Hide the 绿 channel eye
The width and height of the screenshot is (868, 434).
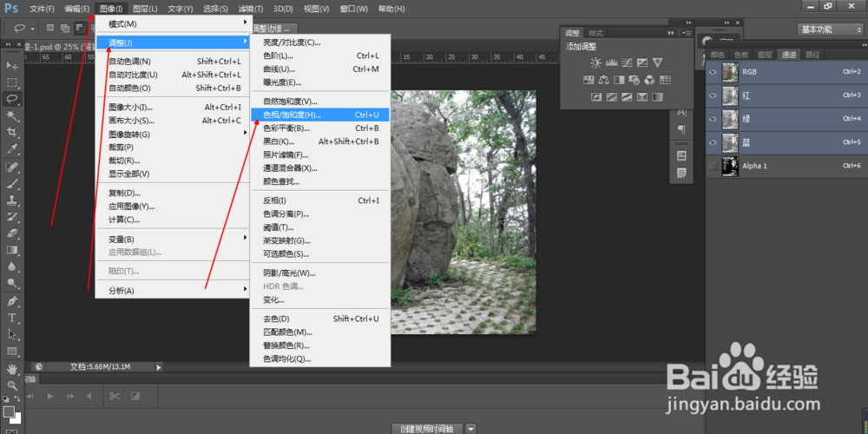click(x=713, y=119)
